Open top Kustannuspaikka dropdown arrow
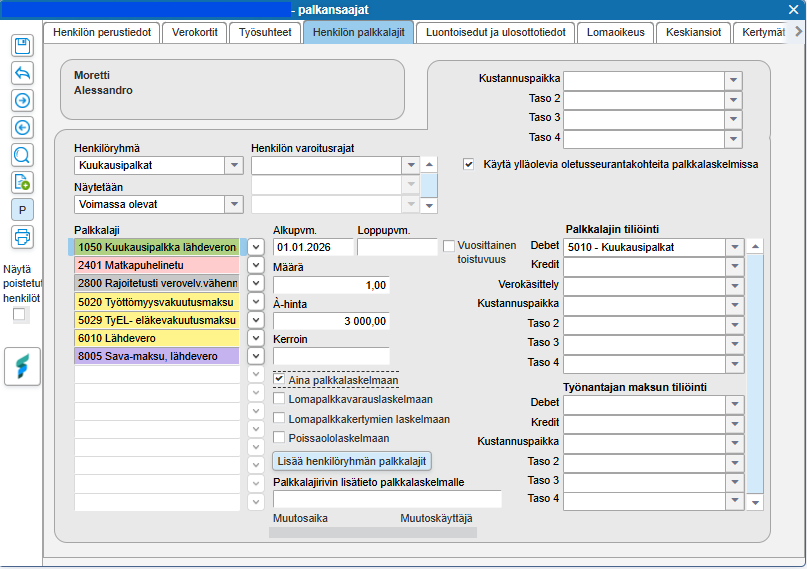The width and height of the screenshot is (807, 569). (733, 80)
